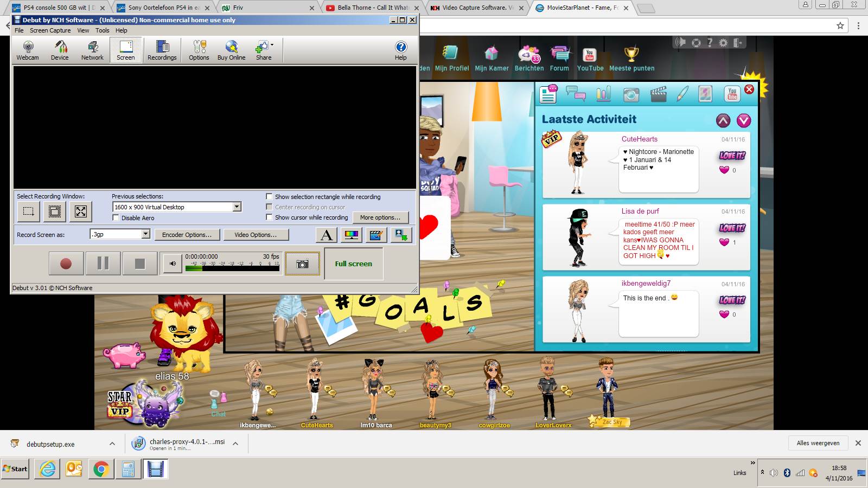Enable Show selection rectangle while recording

point(269,197)
